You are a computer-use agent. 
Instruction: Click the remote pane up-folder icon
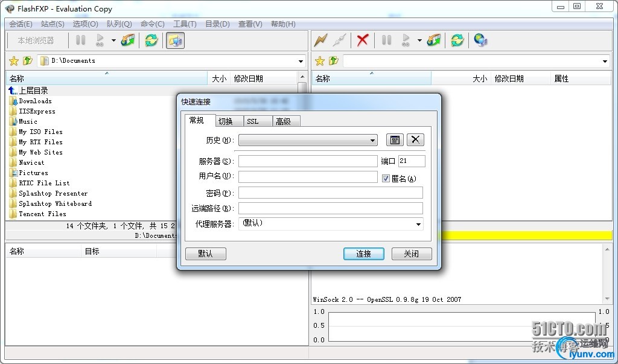[x=333, y=61]
